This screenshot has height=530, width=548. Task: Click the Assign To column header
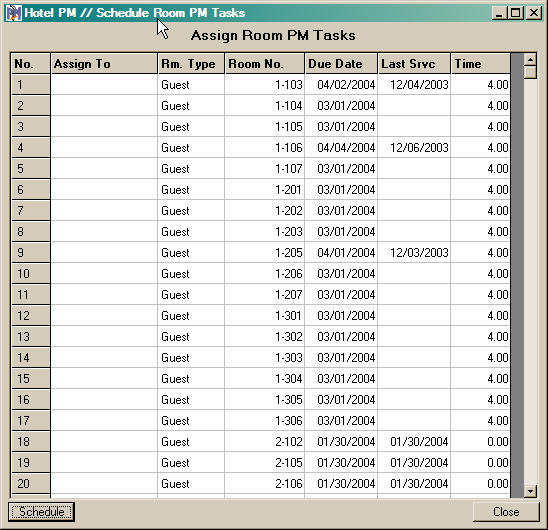pyautogui.click(x=104, y=64)
